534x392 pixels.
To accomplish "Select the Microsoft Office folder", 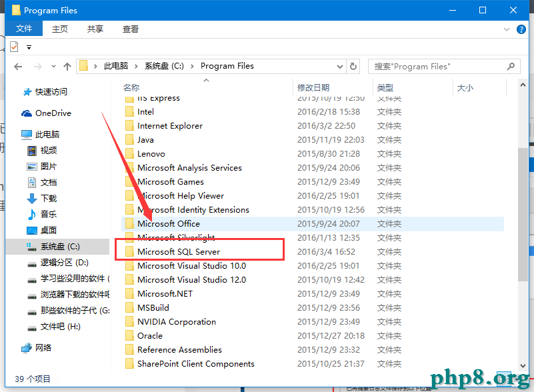I will tap(313, 224).
